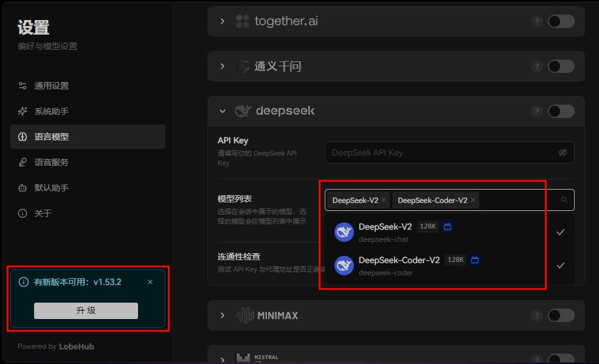The width and height of the screenshot is (599, 364).
Task: Click 通义千问 help question icon
Action: pos(537,66)
